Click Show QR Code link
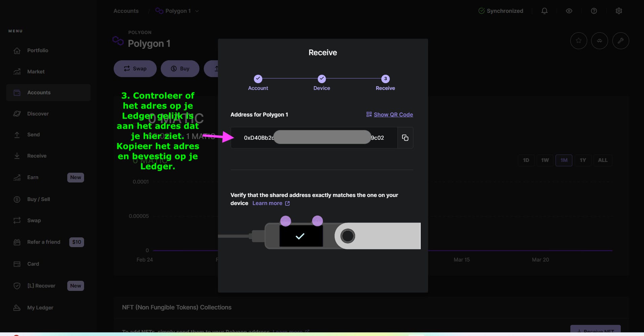The height and width of the screenshot is (336, 644). [x=393, y=114]
